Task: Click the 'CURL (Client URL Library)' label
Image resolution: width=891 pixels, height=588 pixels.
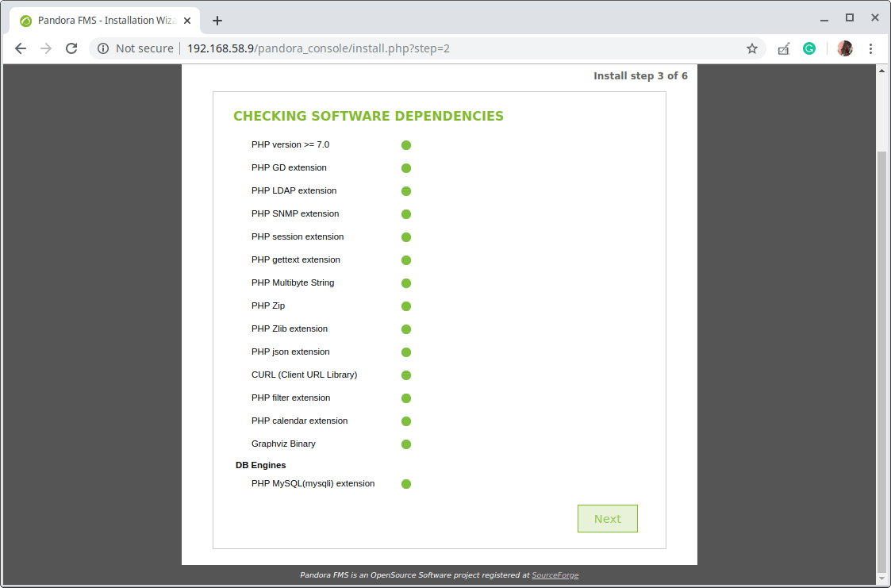Action: coord(304,375)
